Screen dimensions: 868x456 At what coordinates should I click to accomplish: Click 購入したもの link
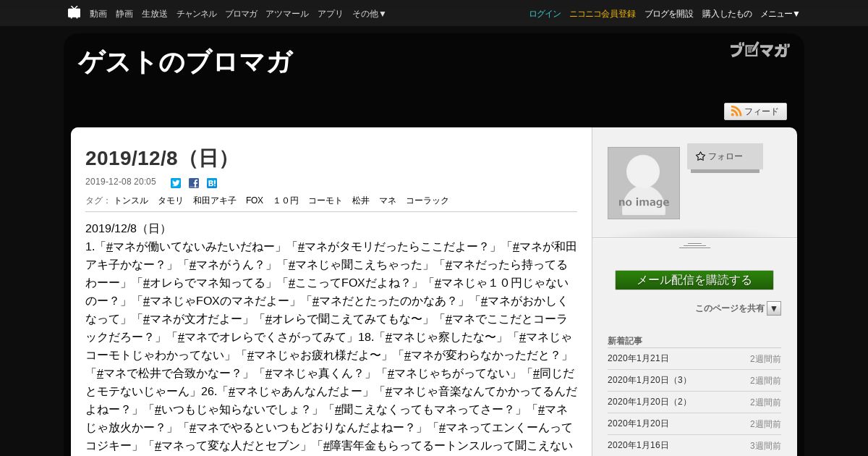[727, 14]
